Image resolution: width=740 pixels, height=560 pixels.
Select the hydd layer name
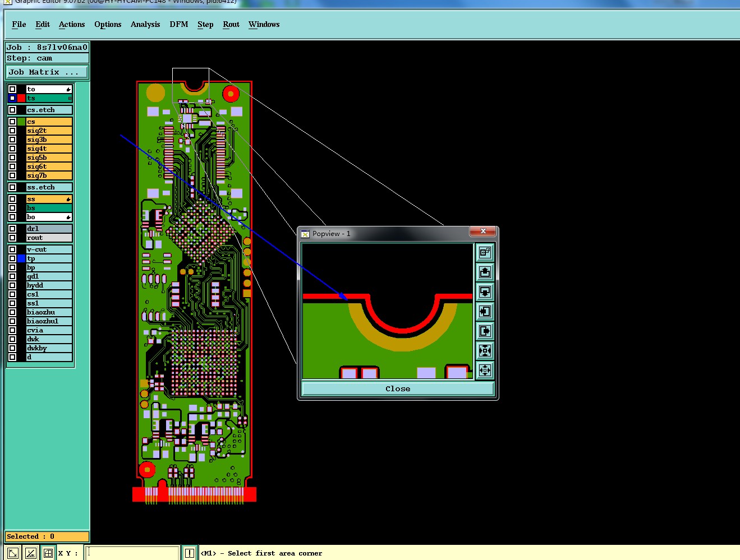tap(49, 285)
